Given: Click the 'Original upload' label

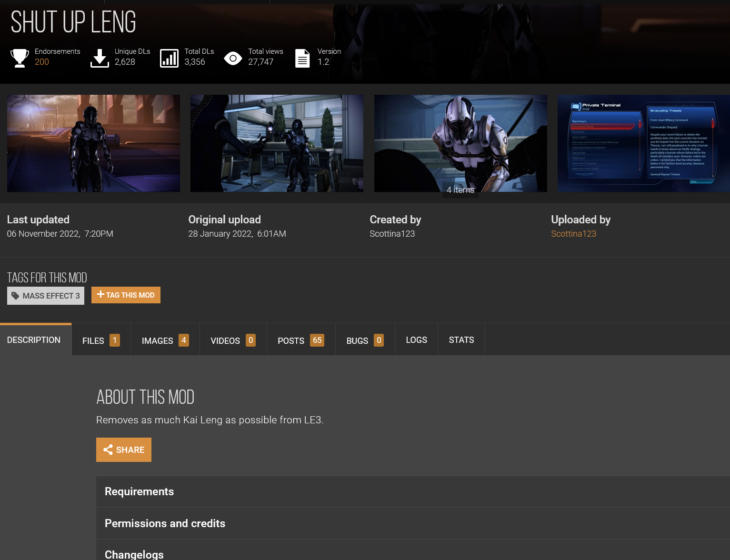Looking at the screenshot, I should click(225, 220).
